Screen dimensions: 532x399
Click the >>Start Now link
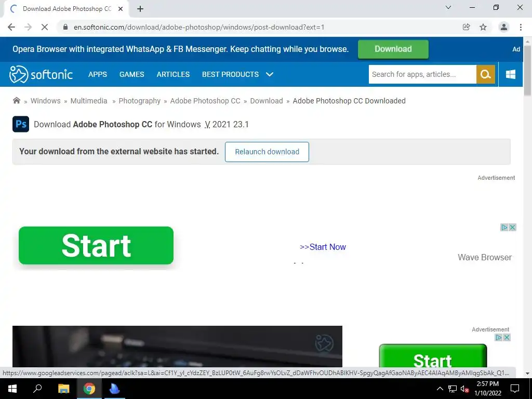click(x=323, y=247)
